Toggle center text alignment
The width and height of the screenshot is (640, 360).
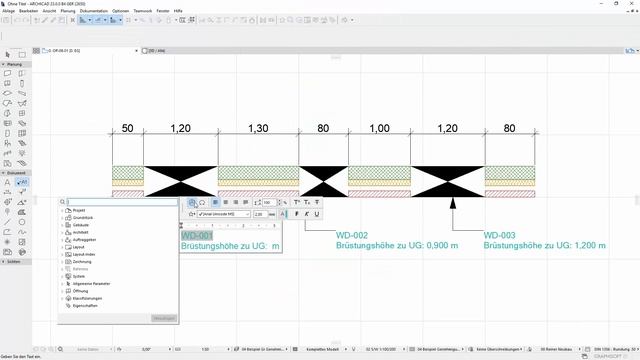pyautogui.click(x=225, y=202)
